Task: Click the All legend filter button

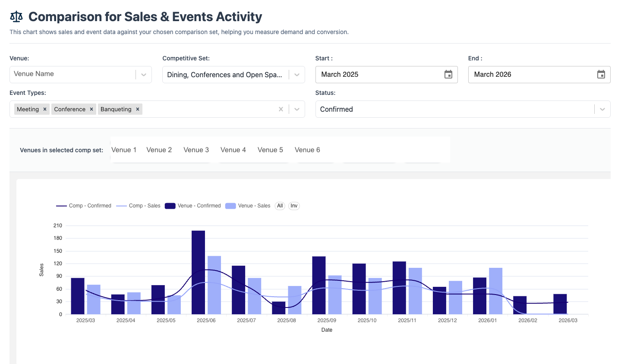Action: pyautogui.click(x=280, y=206)
